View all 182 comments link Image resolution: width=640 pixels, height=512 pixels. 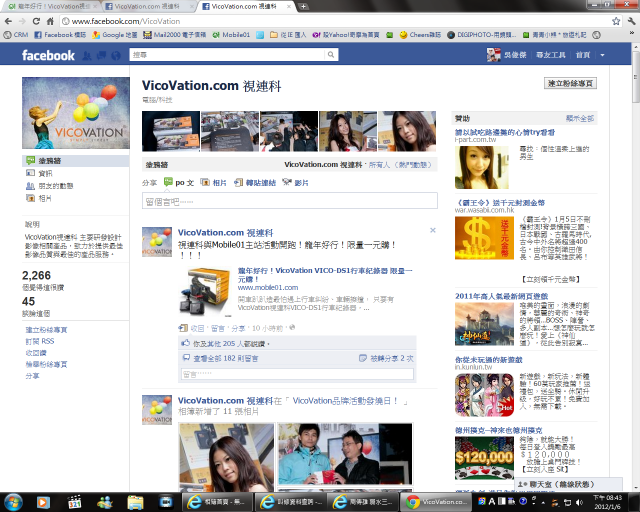coord(226,358)
